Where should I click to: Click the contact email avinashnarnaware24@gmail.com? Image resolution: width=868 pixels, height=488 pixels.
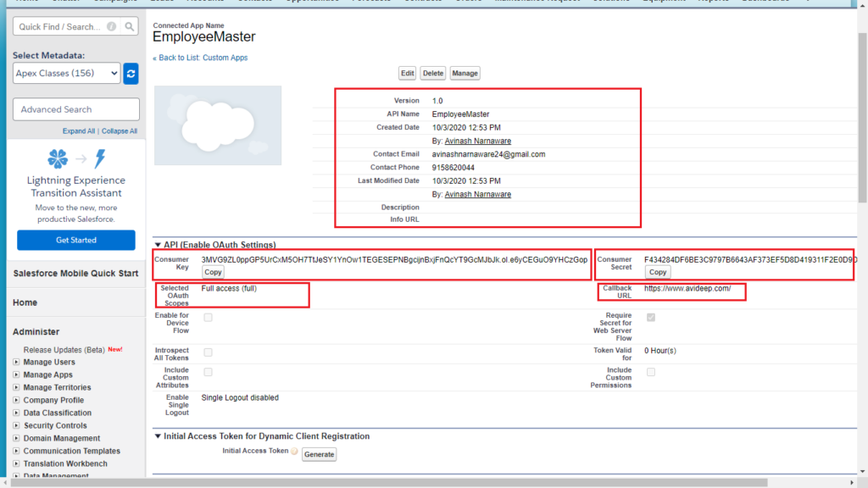pyautogui.click(x=489, y=154)
